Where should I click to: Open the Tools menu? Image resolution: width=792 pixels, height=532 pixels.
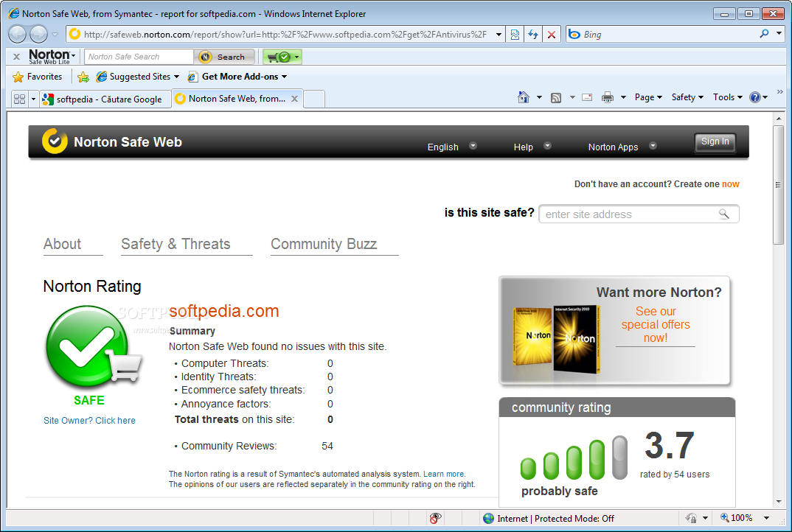pyautogui.click(x=727, y=97)
